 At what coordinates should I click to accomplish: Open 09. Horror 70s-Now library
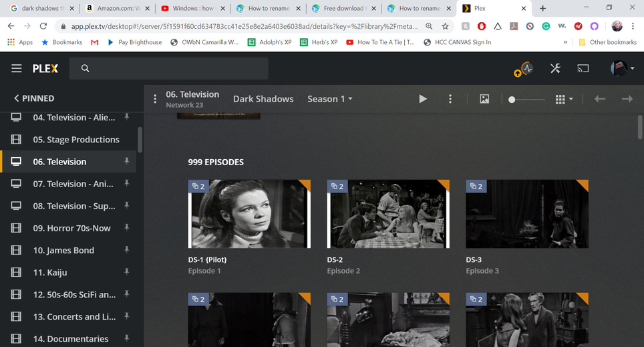(72, 228)
